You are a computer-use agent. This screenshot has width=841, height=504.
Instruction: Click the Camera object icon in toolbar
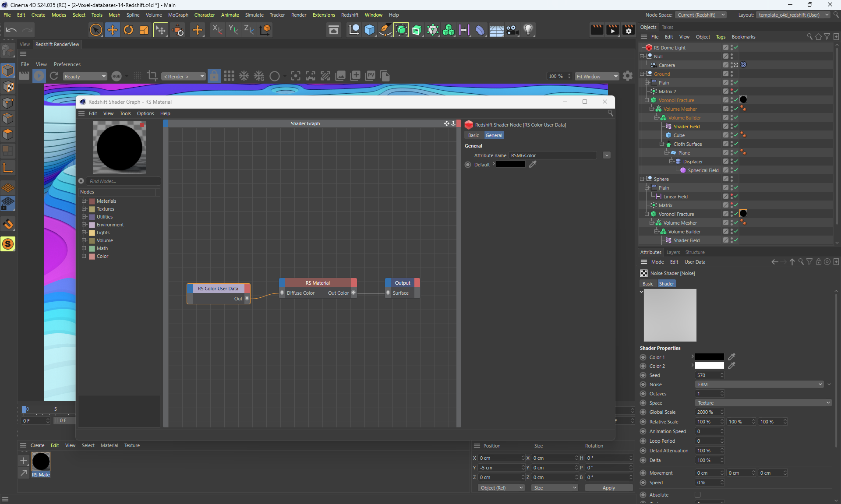coord(512,30)
